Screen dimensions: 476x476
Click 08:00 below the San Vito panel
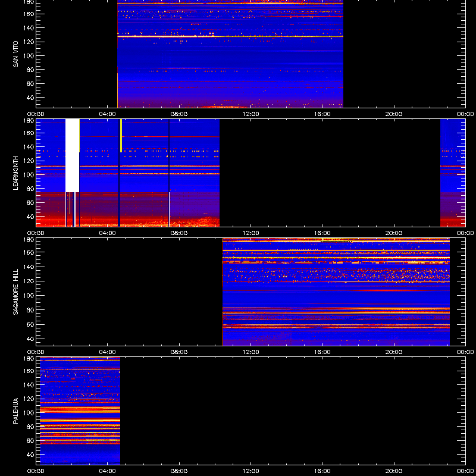coord(179,114)
